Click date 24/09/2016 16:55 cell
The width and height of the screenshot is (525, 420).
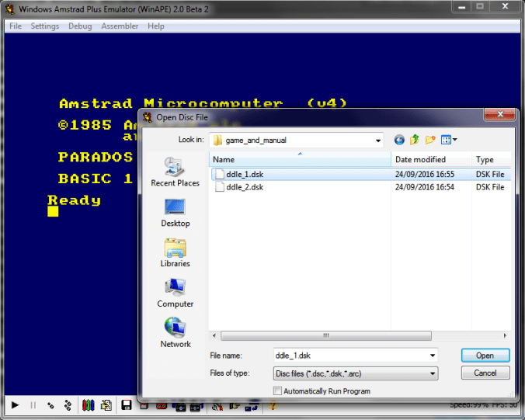[x=425, y=175]
